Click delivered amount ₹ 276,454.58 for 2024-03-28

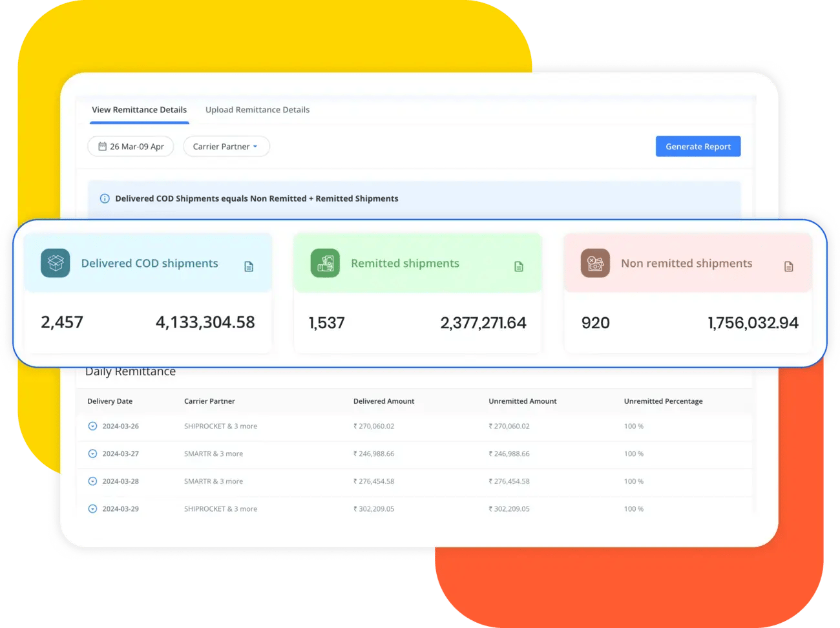click(373, 481)
